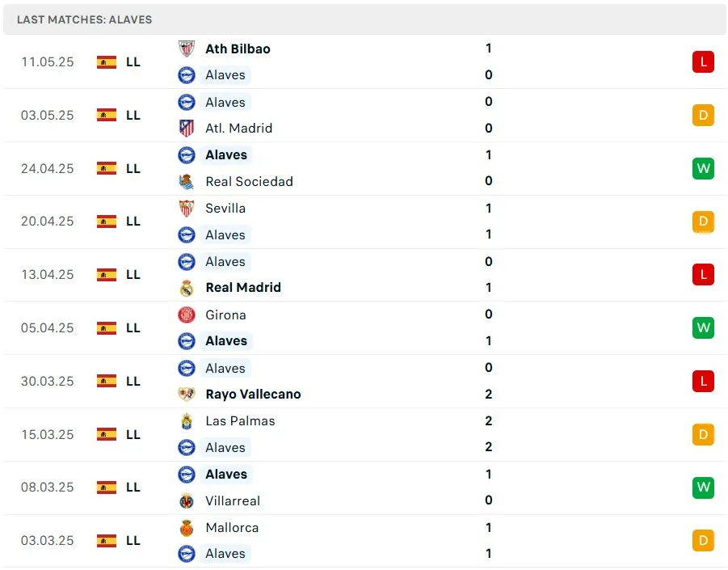Viewport: 728px width, 570px height.
Task: Click the Sevilla club crest
Action: (187, 208)
